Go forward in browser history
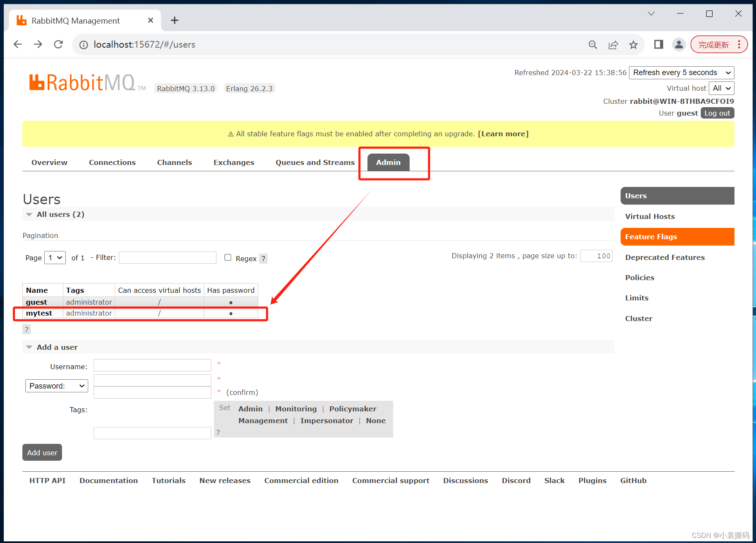Image resolution: width=756 pixels, height=543 pixels. 38,44
